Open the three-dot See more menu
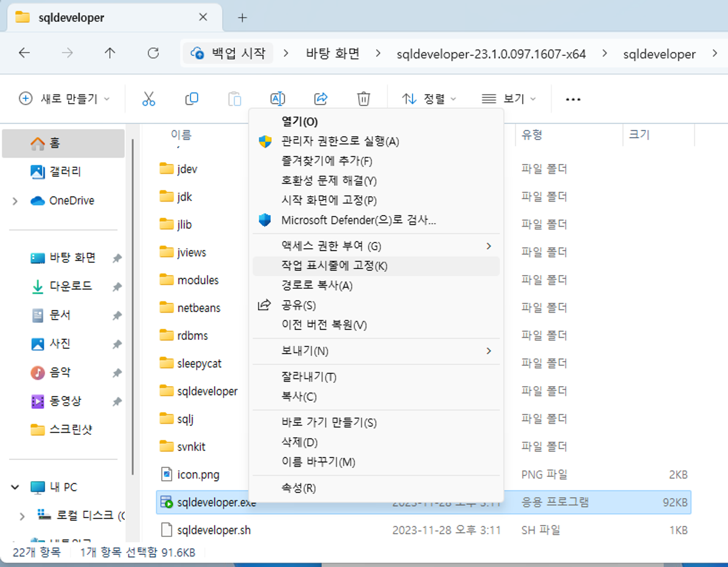Screen dimensions: 728x567 pyautogui.click(x=573, y=99)
